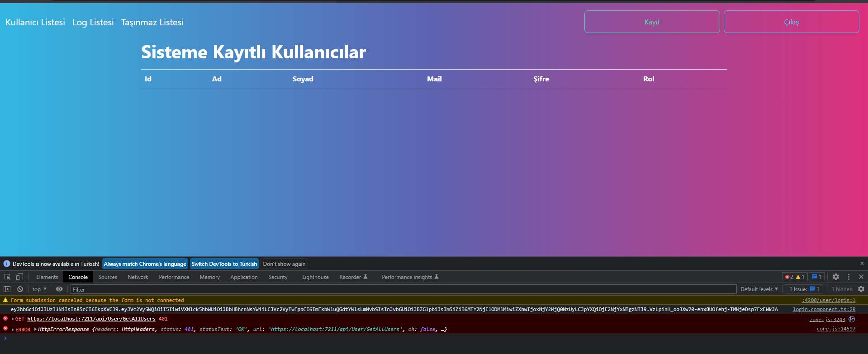Viewport: 868px width, 354px height.
Task: Open DevTools settings gear in the tab bar
Action: point(836,277)
